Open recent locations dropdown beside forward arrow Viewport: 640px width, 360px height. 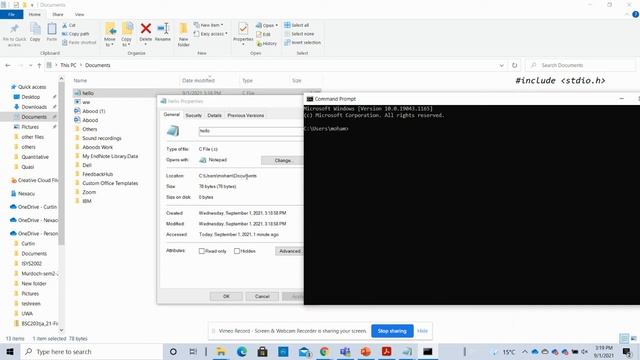pos(31,65)
